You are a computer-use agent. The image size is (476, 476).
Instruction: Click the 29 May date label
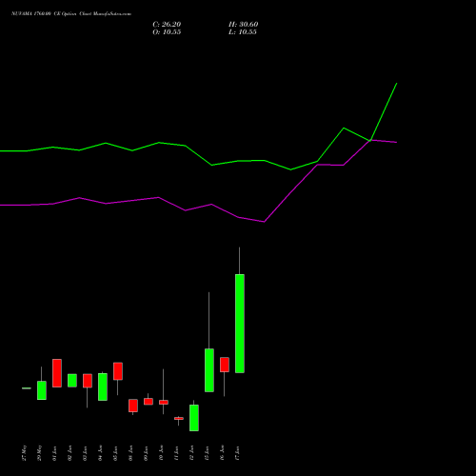click(x=40, y=453)
